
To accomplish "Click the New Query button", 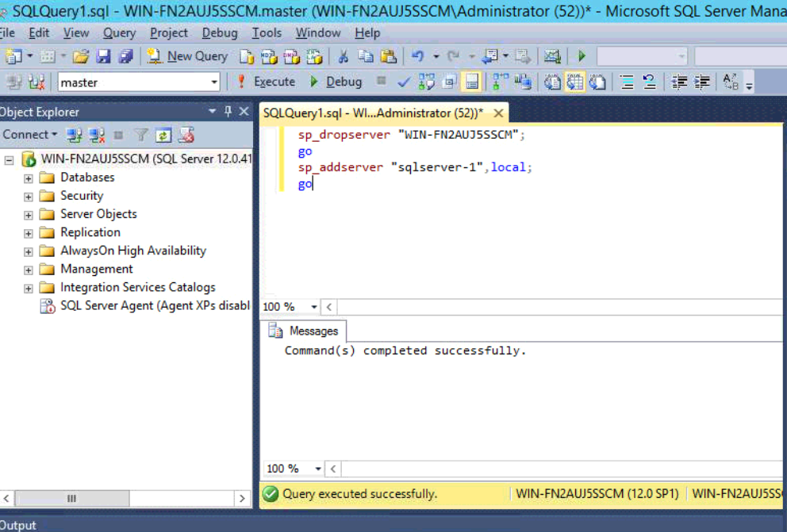I will (x=188, y=56).
